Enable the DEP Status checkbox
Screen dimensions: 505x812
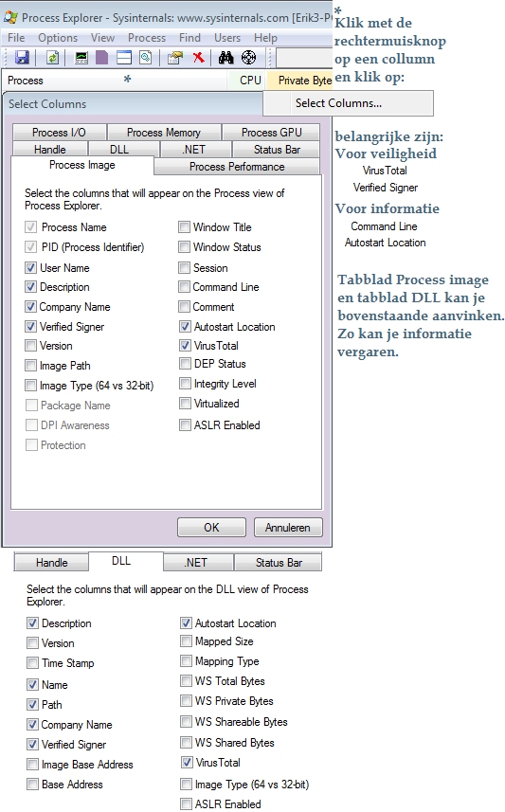185,364
